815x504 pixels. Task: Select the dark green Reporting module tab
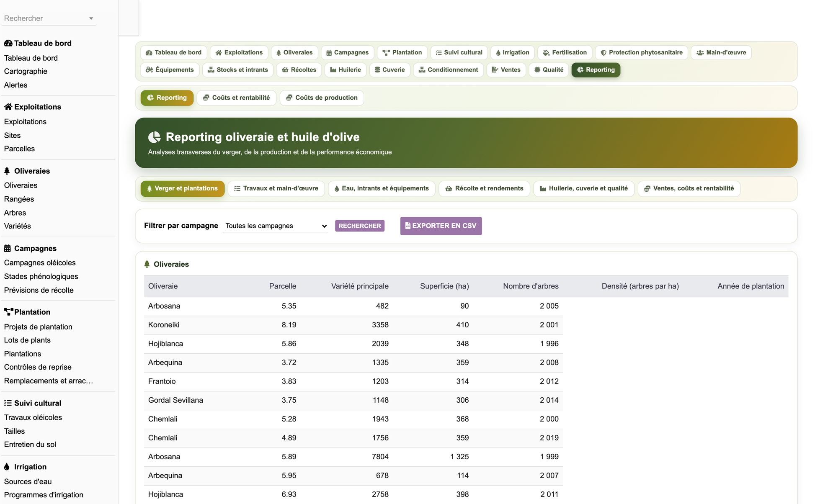click(596, 69)
